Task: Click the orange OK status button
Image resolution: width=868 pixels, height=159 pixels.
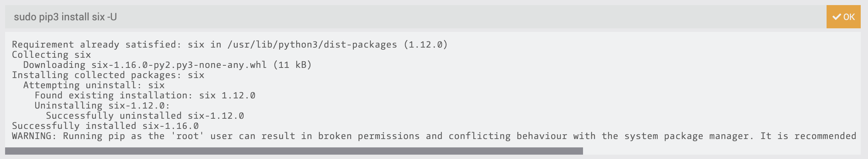Action: pyautogui.click(x=843, y=17)
